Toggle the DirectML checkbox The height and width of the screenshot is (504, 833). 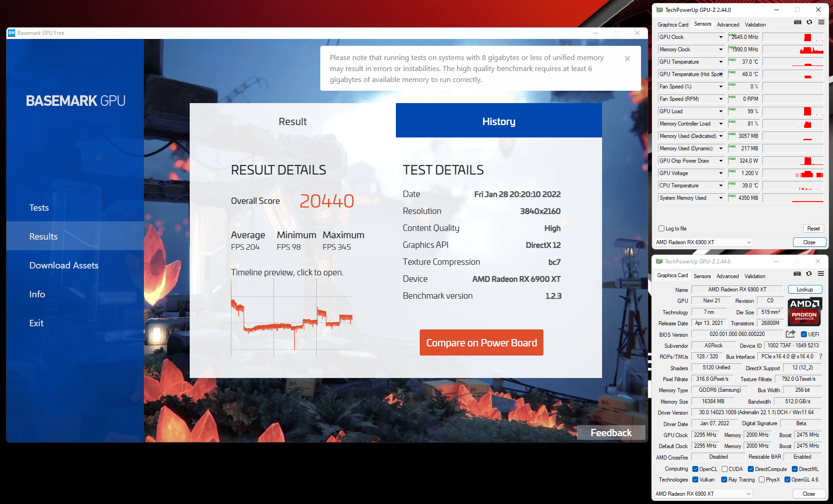pyautogui.click(x=795, y=469)
